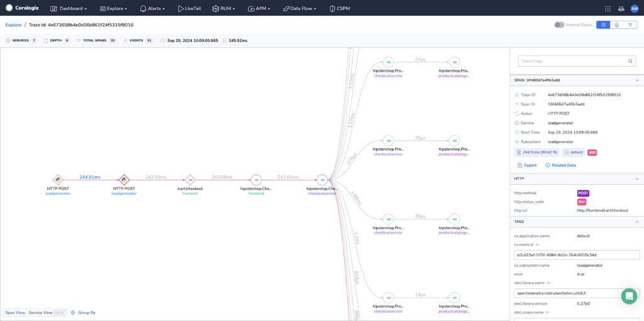The height and width of the screenshot is (321, 644).
Task: Open the apps grid icon in the top bar
Action: tap(608, 8)
